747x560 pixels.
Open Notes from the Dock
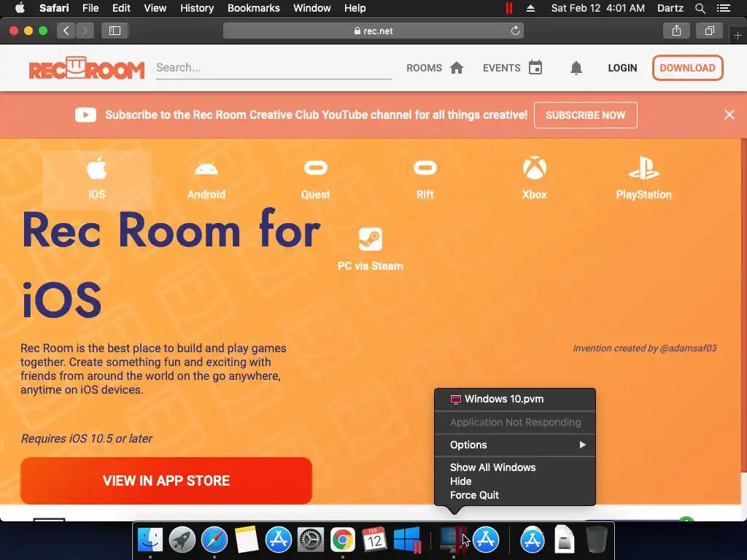[247, 540]
